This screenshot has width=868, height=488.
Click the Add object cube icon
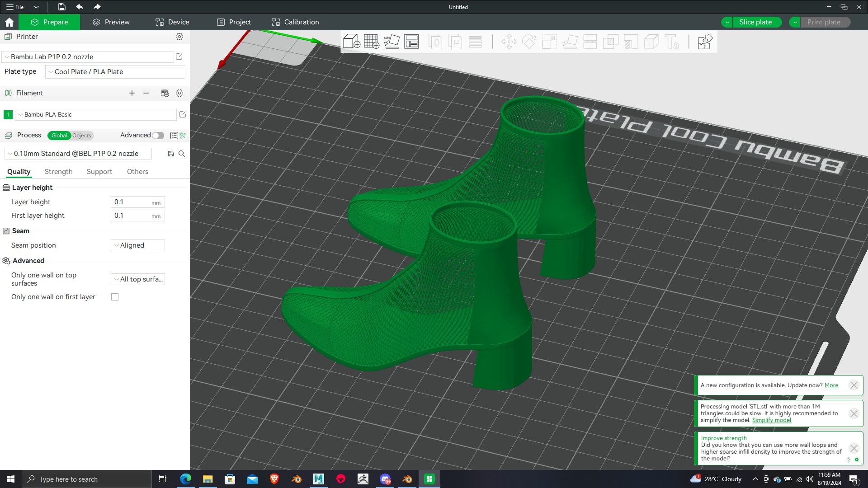pyautogui.click(x=352, y=42)
